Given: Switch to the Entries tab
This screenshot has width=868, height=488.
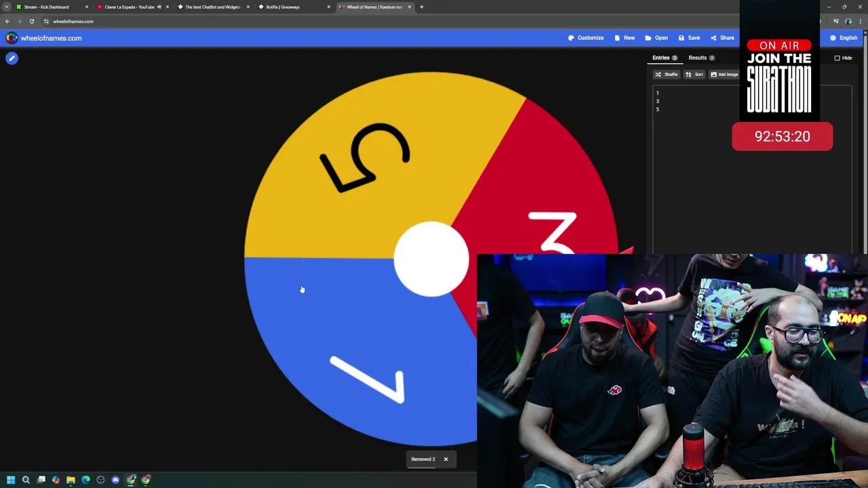Looking at the screenshot, I should (x=665, y=58).
